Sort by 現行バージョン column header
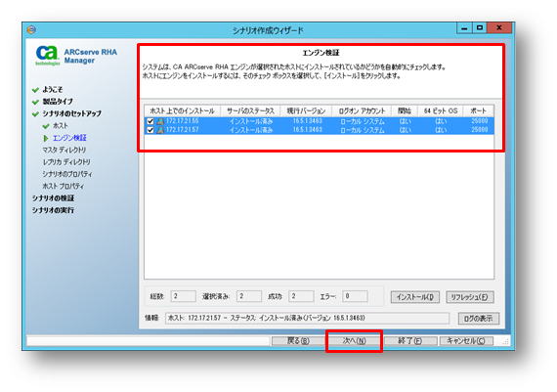Screen dimensions: 557x392 (306, 111)
